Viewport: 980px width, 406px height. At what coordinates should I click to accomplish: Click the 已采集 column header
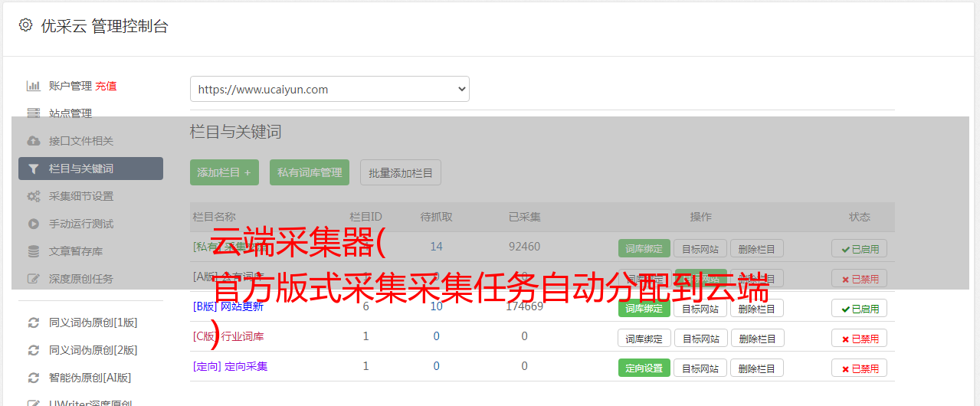pos(524,217)
